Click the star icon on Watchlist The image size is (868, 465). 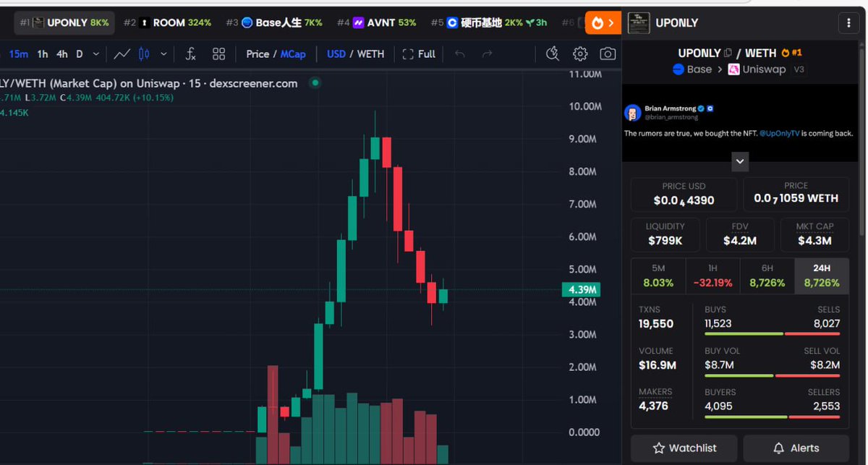(658, 448)
